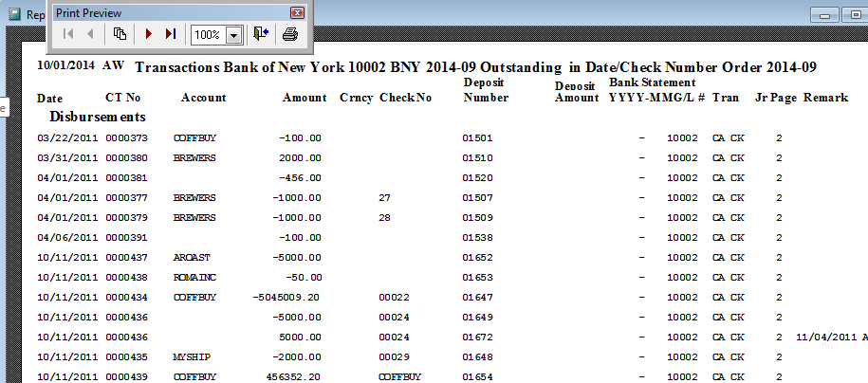Click the Date column header

pos(50,99)
